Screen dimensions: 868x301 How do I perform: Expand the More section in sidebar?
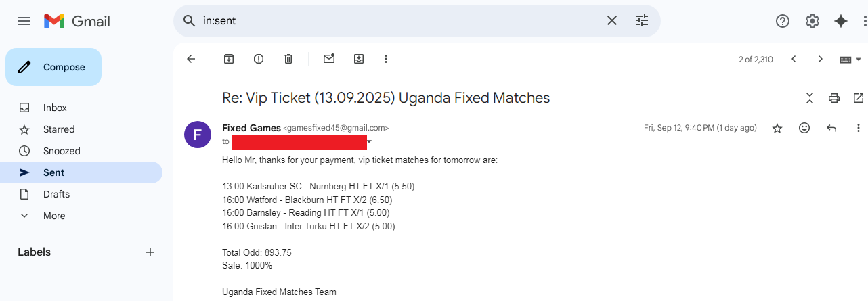coord(54,216)
